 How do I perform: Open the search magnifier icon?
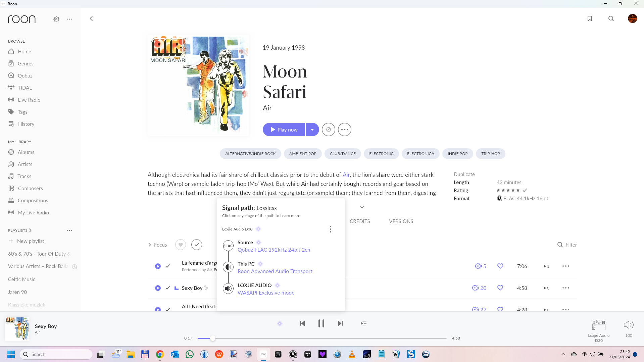611,19
